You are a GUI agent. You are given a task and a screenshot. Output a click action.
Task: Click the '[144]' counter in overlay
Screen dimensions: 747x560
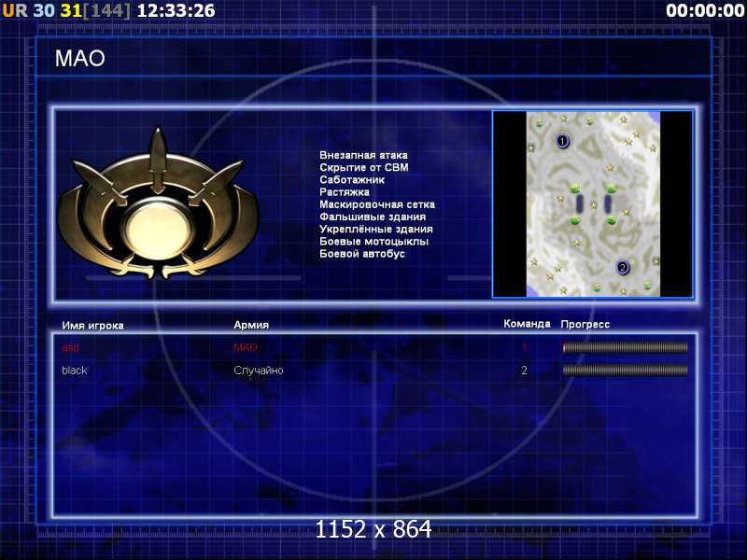(x=106, y=10)
